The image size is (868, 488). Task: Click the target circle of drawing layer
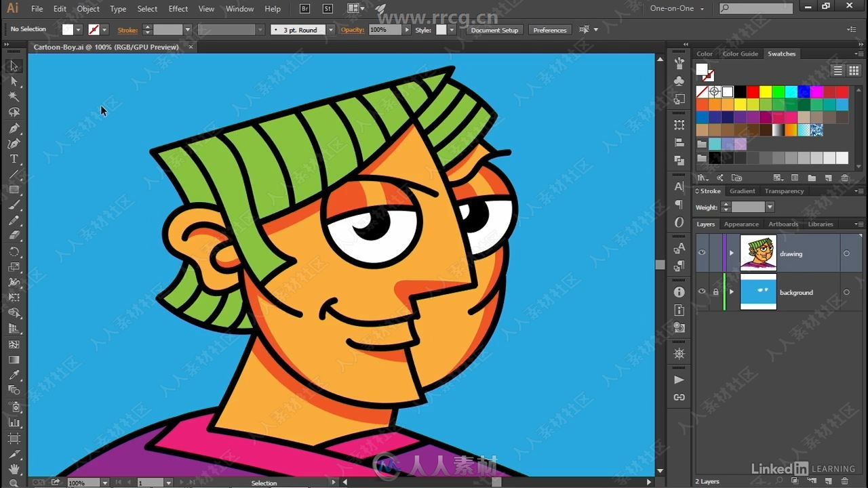coord(846,253)
